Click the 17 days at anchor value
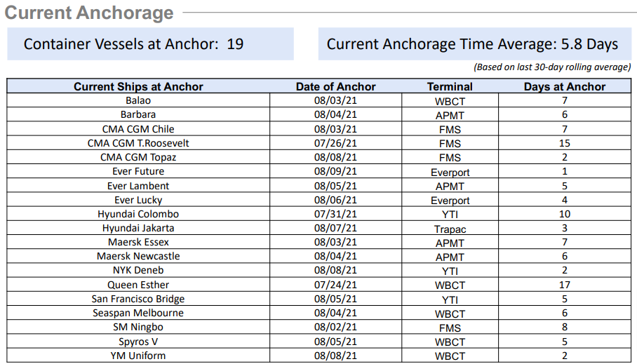Image resolution: width=637 pixels, height=364 pixels. 564,285
